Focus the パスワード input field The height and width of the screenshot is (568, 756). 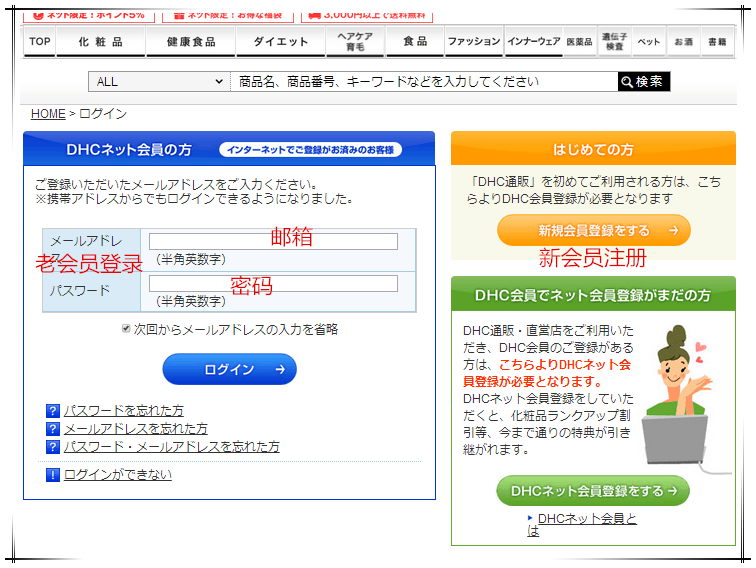[273, 284]
